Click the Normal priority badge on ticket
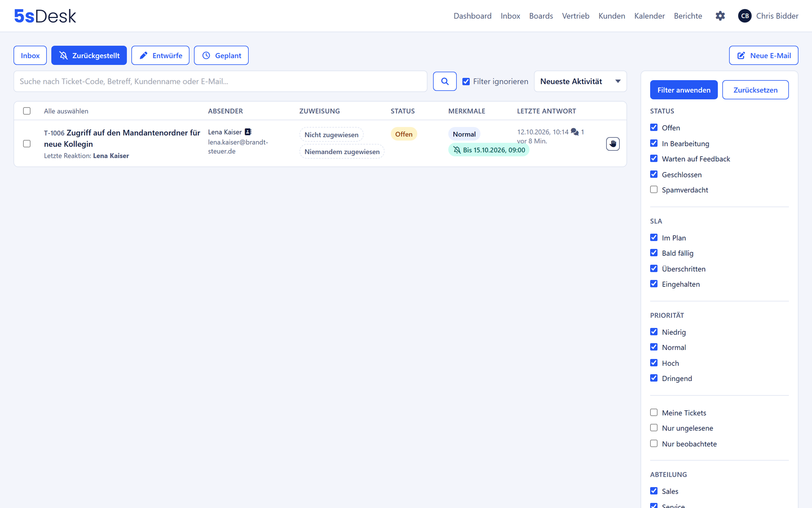Screen dimensions: 812x508 pos(464,134)
